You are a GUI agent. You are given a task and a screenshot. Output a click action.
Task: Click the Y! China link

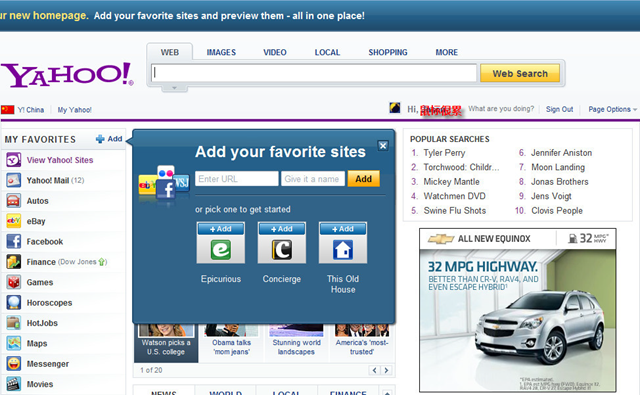tap(31, 110)
